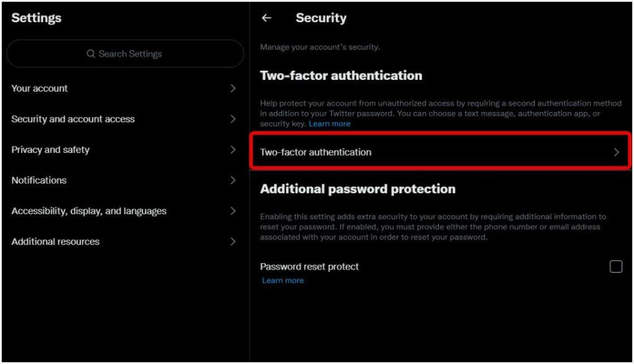Open Notifications settings
This screenshot has height=364, width=634.
[x=124, y=180]
